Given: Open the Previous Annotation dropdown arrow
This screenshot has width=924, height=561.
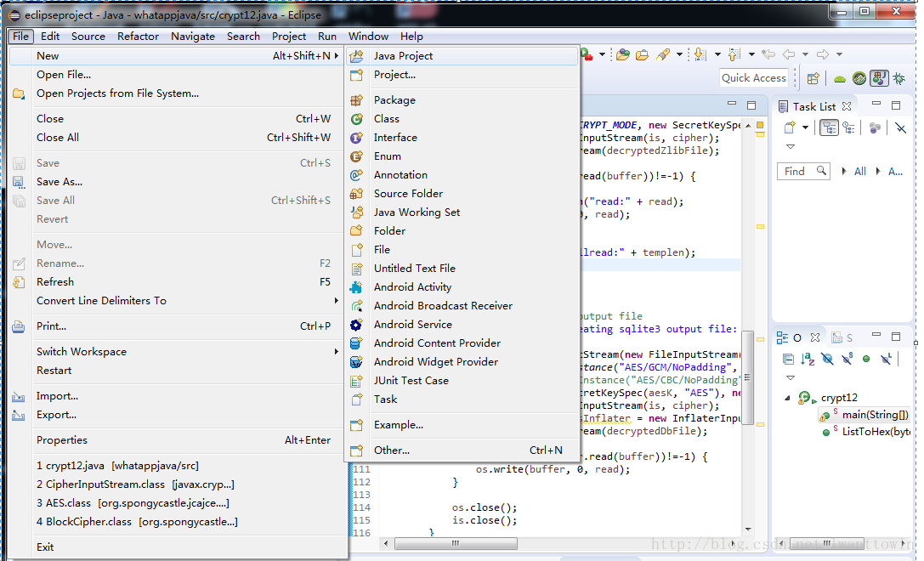Looking at the screenshot, I should (751, 54).
